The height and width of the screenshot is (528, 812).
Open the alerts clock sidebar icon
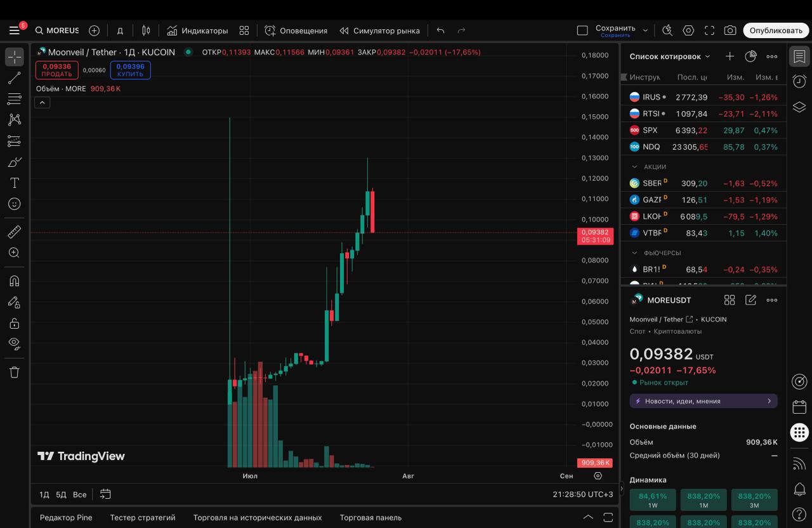point(799,81)
